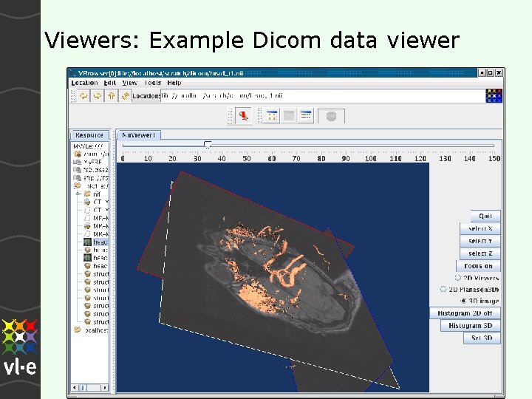
Task: Select the 3D image radio button
Action: [463, 301]
